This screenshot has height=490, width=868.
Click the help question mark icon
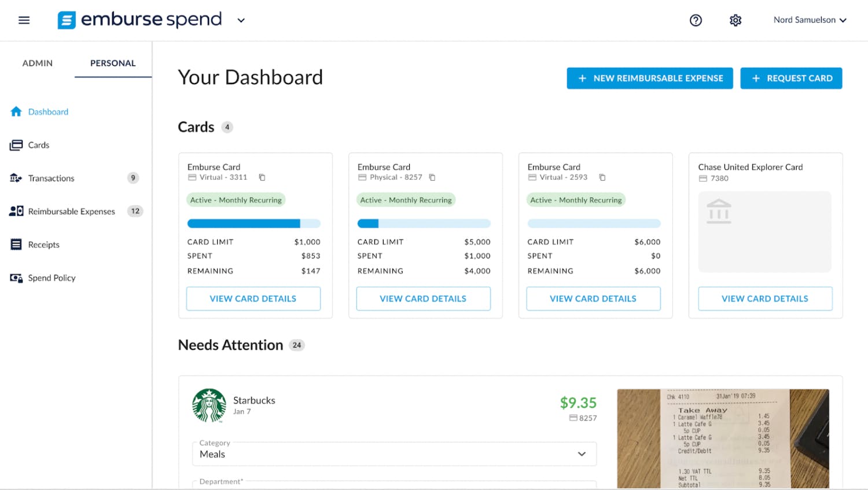(696, 20)
